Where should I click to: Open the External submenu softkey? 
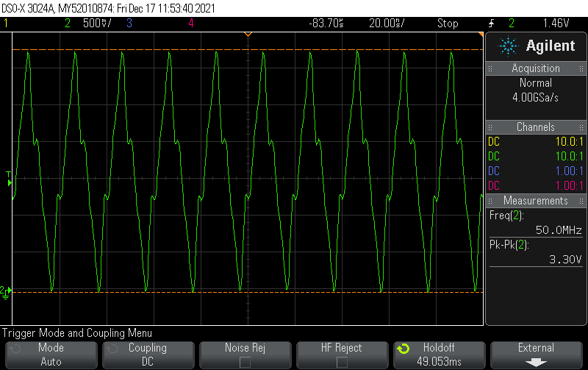pos(536,355)
